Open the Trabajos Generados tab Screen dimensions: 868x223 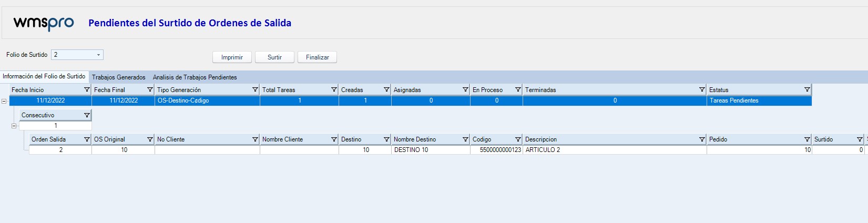(x=119, y=77)
